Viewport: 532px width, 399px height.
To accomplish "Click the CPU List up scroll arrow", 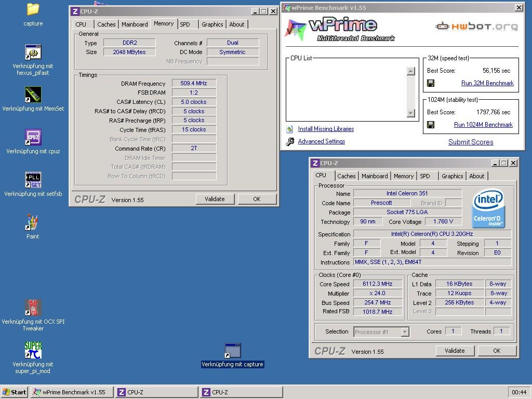I will (x=410, y=71).
